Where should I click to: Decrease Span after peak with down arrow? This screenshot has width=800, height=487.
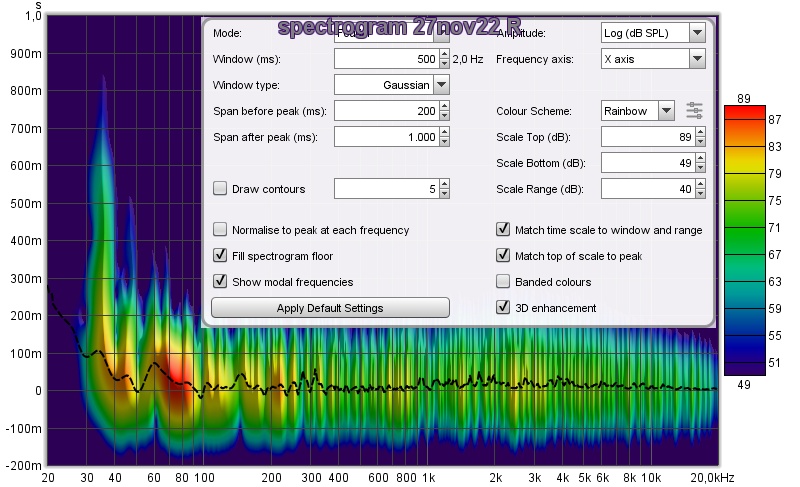coord(444,142)
